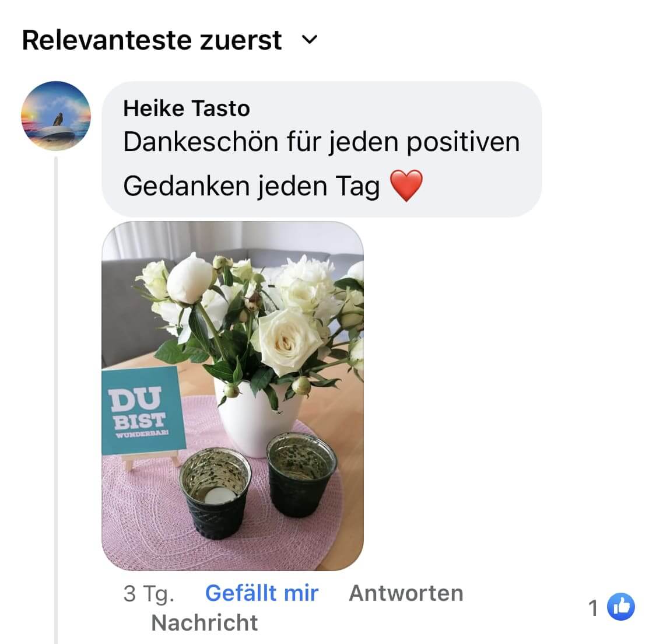Open Heike Tasto's round profile picture
Image resolution: width=656 pixels, height=644 pixels.
tap(56, 116)
